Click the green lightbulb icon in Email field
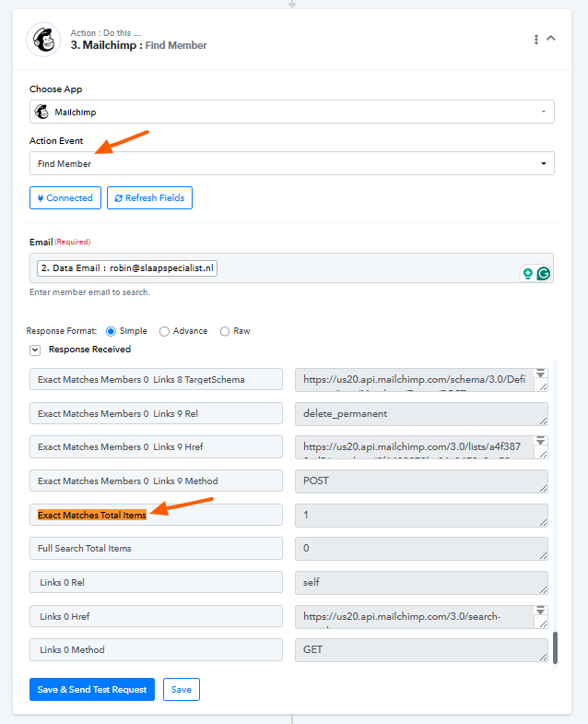The image size is (588, 724). click(527, 274)
